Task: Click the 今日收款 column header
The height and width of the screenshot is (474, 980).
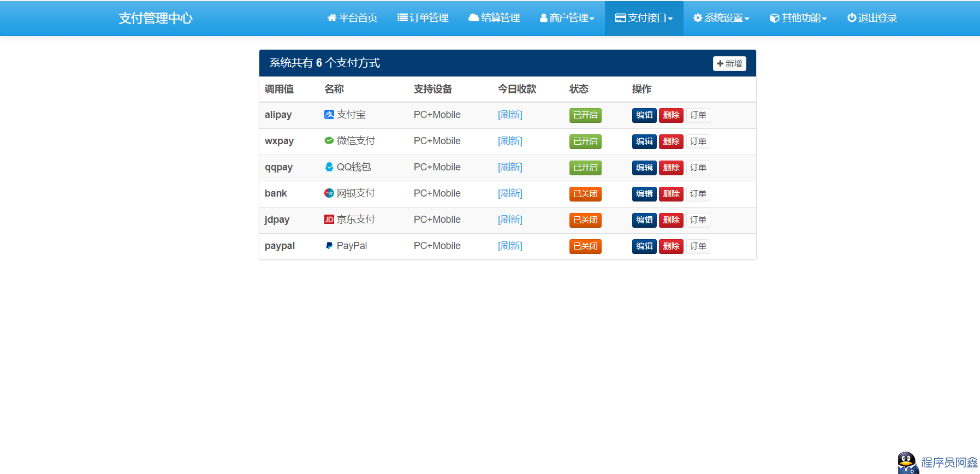Action: tap(517, 89)
